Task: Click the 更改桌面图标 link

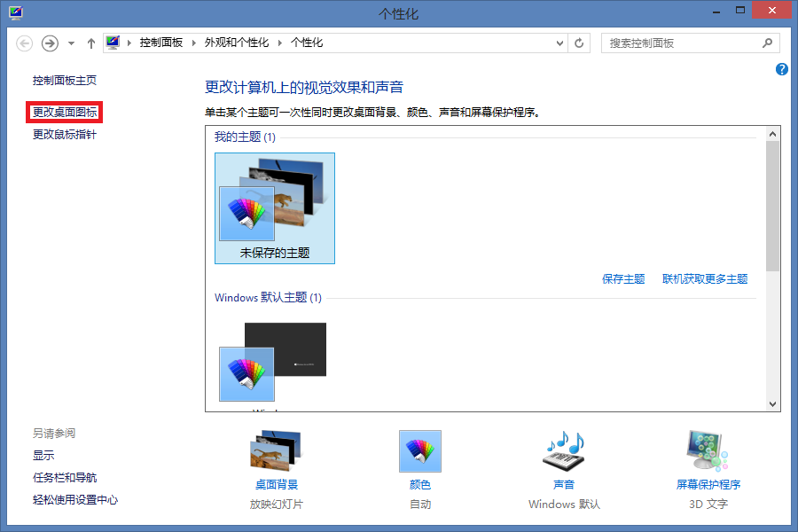Action: pyautogui.click(x=65, y=112)
